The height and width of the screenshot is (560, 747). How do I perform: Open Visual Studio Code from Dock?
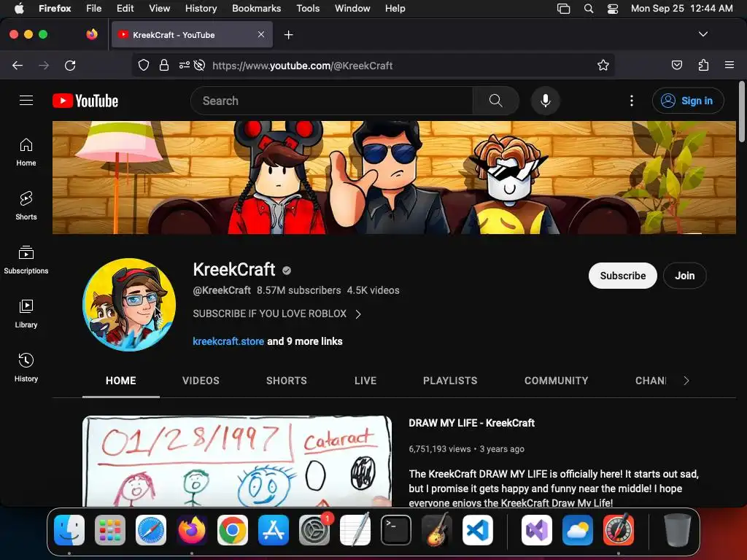pos(477,530)
